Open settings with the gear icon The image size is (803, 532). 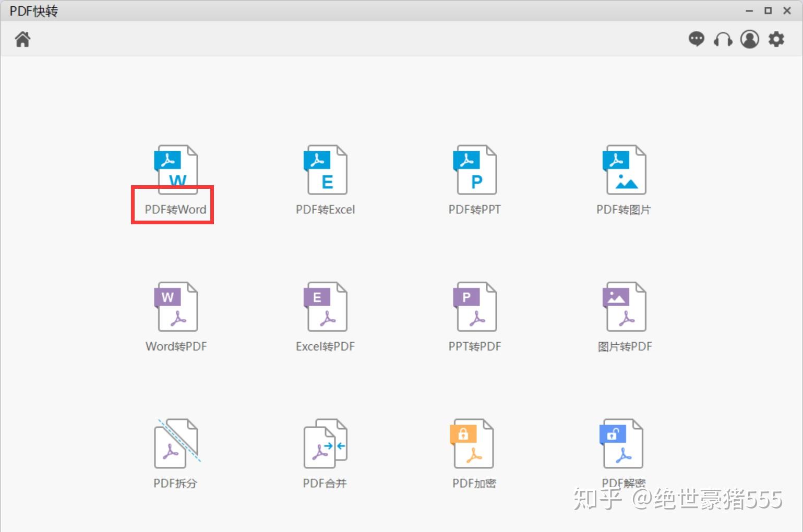point(776,39)
